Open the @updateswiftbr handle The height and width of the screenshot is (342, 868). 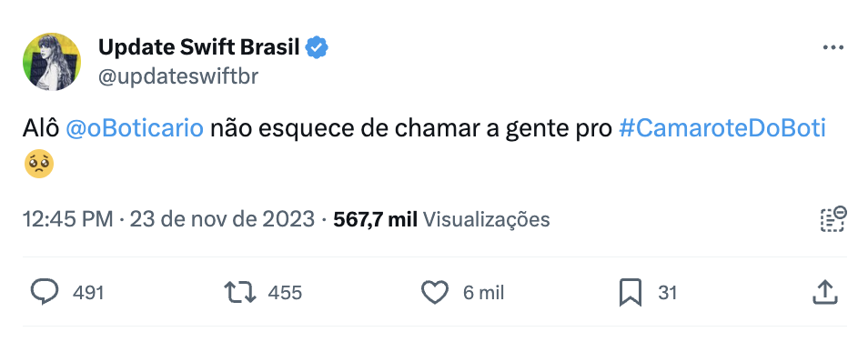[178, 76]
